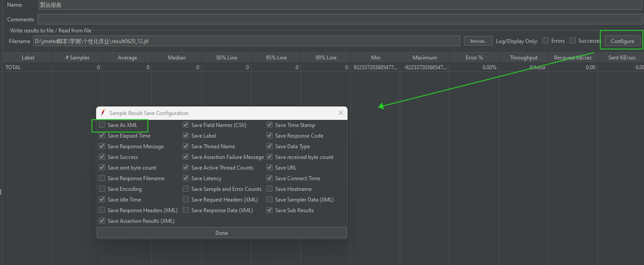
Task: Toggle Save Sub Results checkbox
Action: point(270,210)
